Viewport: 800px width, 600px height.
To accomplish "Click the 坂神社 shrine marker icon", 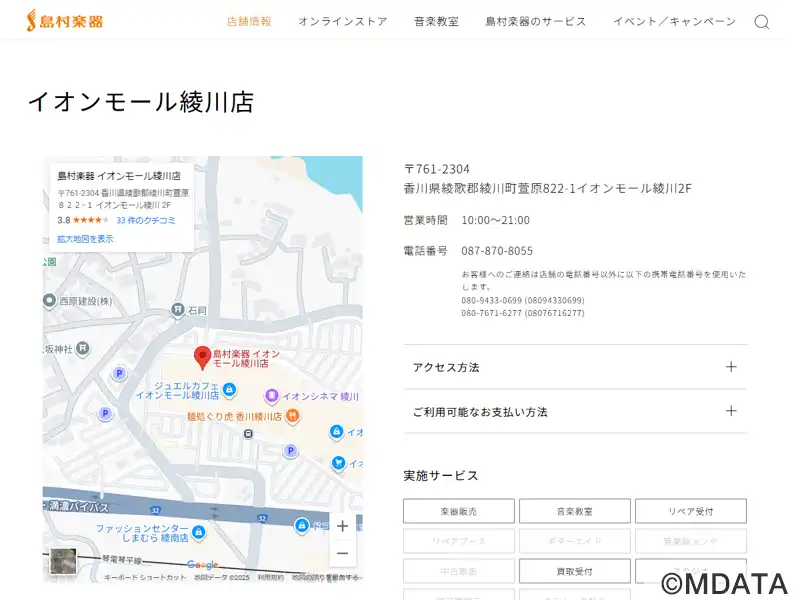I will coord(83,348).
